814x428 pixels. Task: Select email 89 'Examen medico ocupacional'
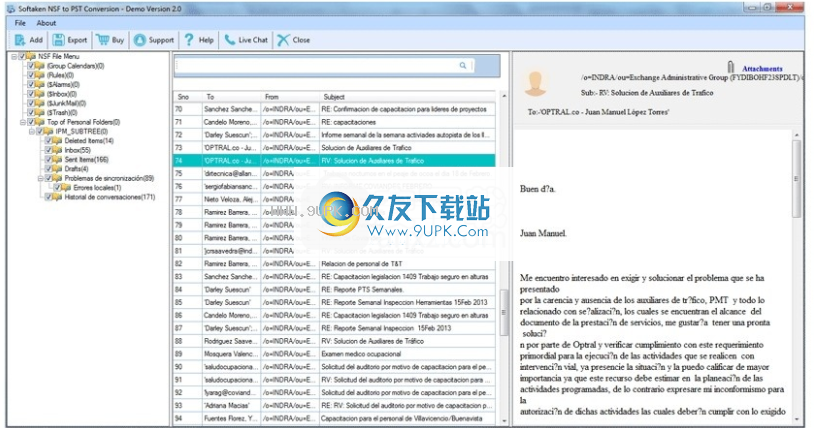pos(334,354)
